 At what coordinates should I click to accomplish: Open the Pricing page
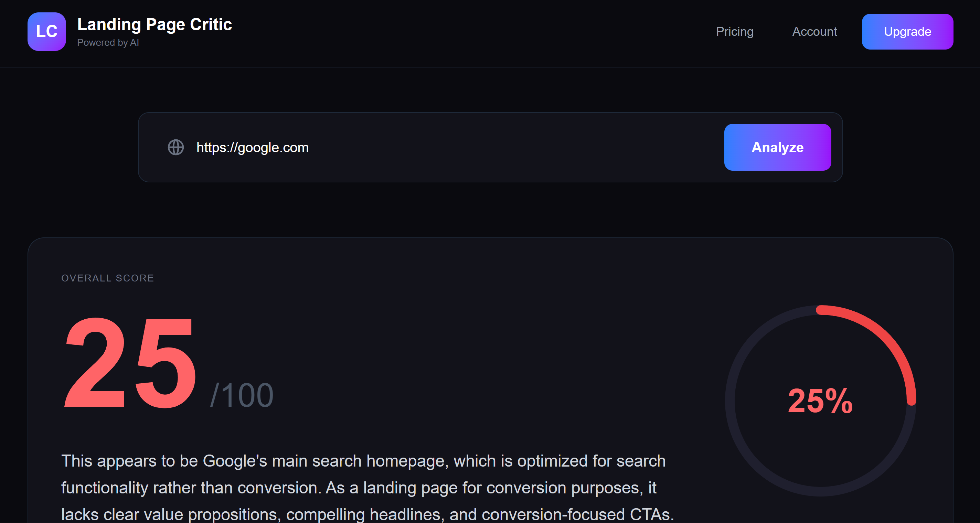(735, 32)
